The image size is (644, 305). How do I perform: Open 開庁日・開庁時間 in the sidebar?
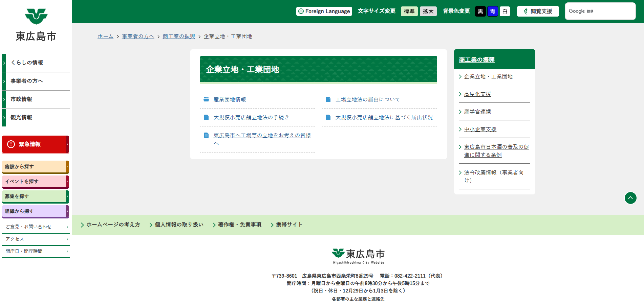coord(36,251)
